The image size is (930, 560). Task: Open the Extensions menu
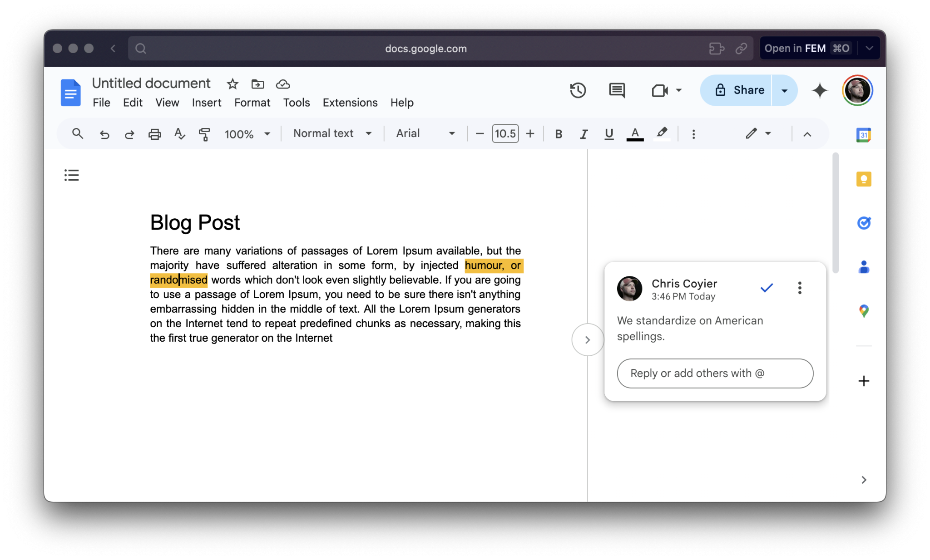(x=350, y=103)
